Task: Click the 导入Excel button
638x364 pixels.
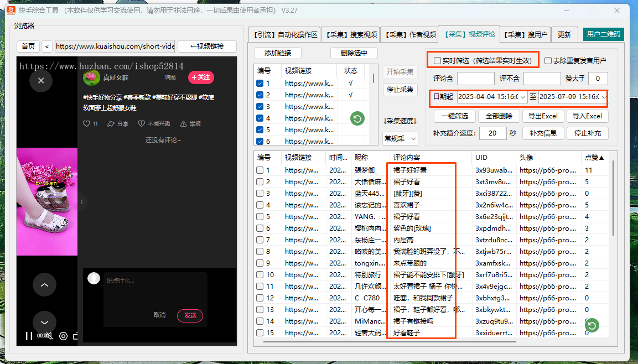Action: tap(588, 116)
